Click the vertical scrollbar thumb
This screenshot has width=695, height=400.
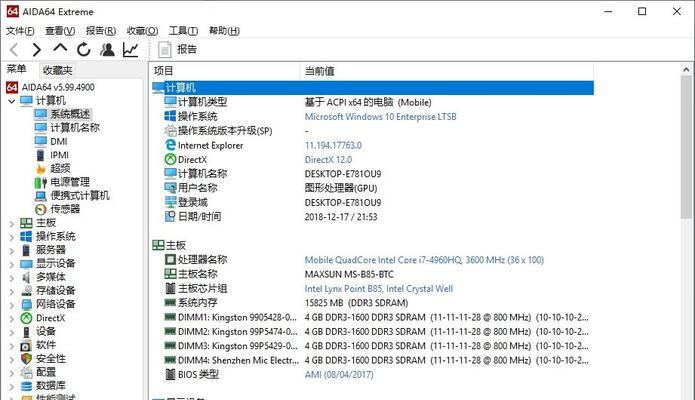pyautogui.click(x=686, y=147)
